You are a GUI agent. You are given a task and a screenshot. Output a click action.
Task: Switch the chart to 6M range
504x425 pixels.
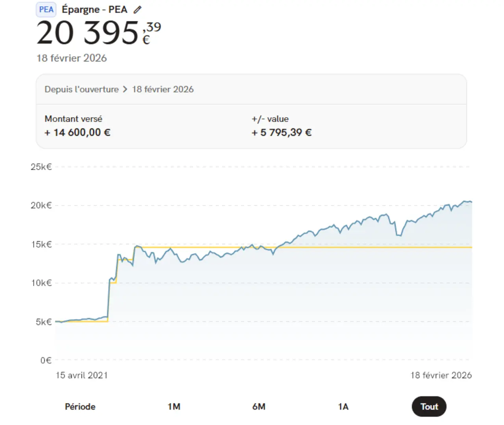[259, 407]
